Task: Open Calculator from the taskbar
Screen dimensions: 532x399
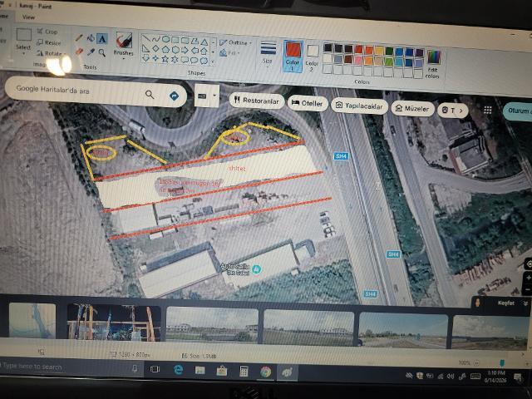Action: click(244, 372)
